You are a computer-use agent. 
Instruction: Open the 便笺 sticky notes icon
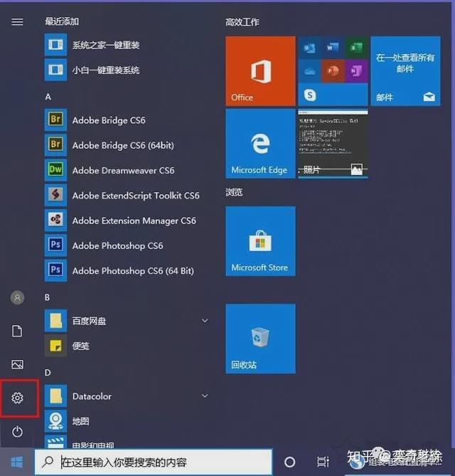(x=55, y=346)
